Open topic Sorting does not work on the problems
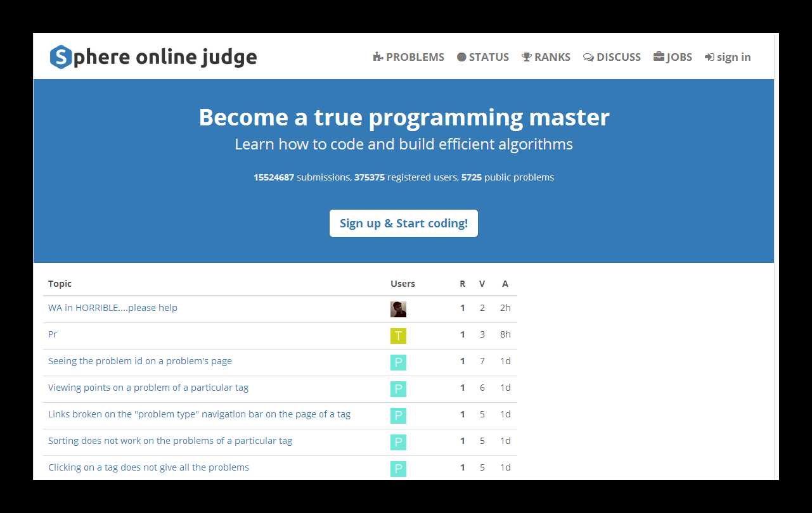Viewport: 812px width, 513px height. pyautogui.click(x=170, y=441)
